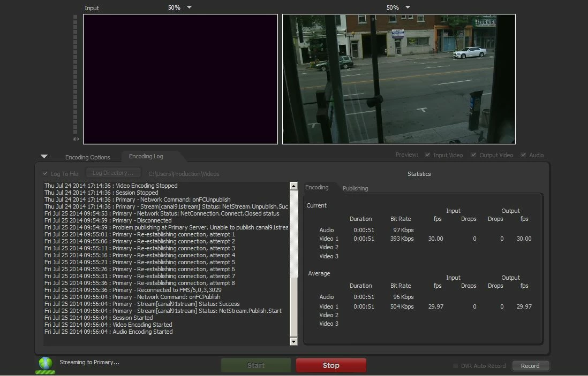Click the speaker volume icon beside input preview
This screenshot has width=588, height=376.
tap(76, 139)
